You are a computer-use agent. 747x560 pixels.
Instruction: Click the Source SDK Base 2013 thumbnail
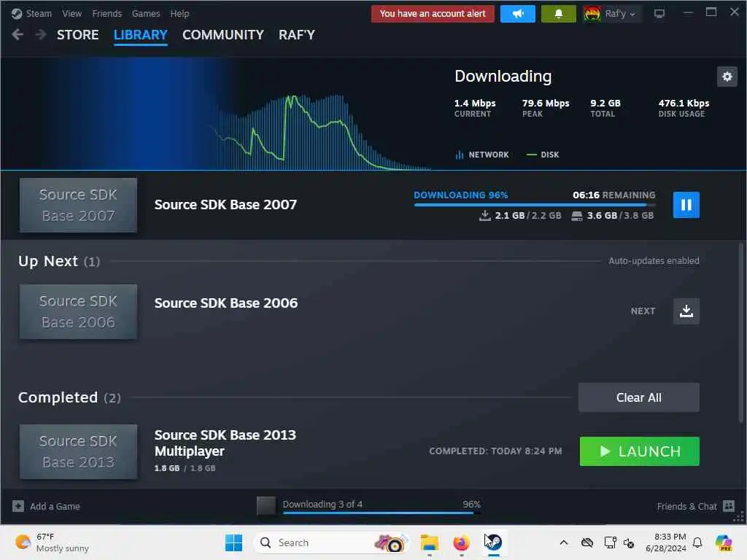pyautogui.click(x=78, y=451)
